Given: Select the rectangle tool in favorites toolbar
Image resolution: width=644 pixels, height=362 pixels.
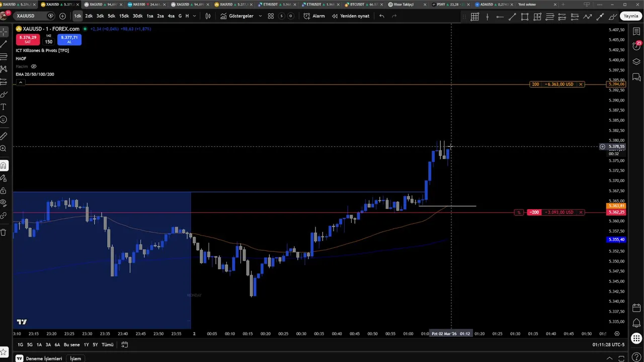Looking at the screenshot, I should (x=525, y=17).
